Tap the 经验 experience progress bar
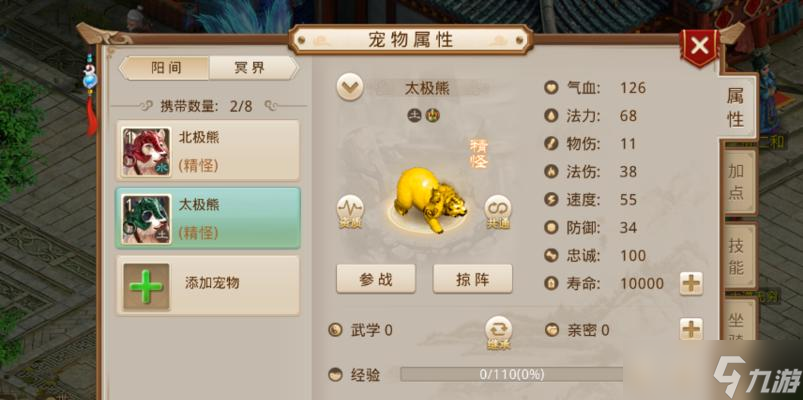Viewport: 803px width, 400px height. tap(512, 374)
